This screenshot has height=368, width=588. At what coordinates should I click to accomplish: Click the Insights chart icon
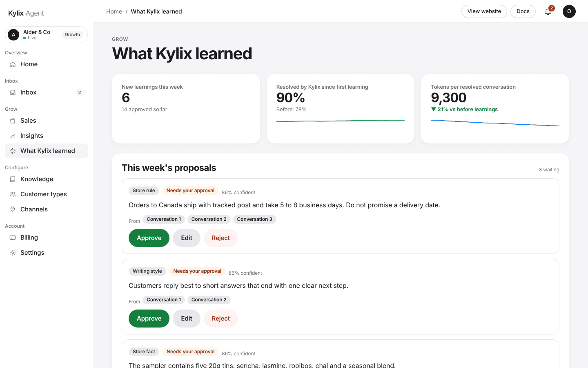[13, 136]
